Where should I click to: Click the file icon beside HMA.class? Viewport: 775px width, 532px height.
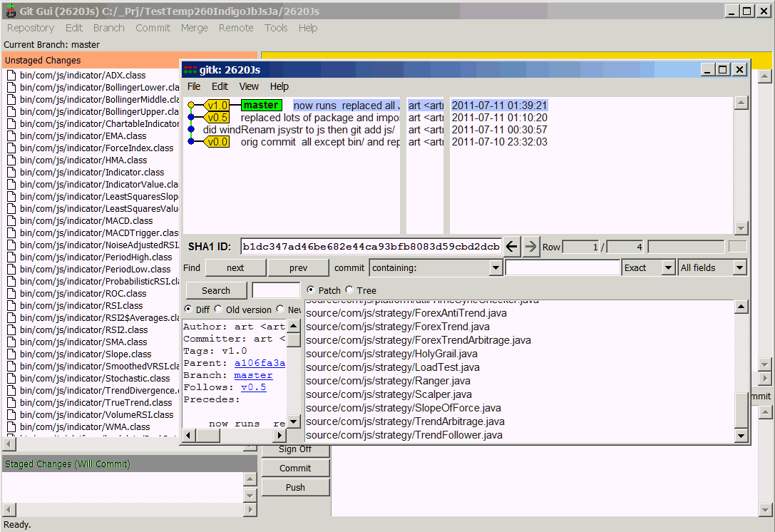click(x=11, y=160)
